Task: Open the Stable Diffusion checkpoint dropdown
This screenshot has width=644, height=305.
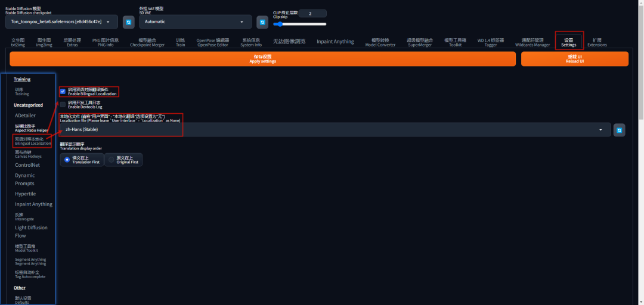Action: (61, 22)
